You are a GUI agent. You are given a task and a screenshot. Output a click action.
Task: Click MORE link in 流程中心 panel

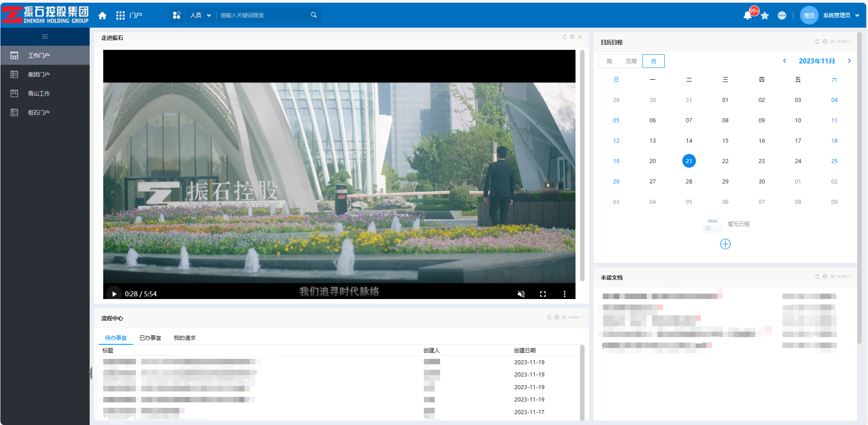576,318
